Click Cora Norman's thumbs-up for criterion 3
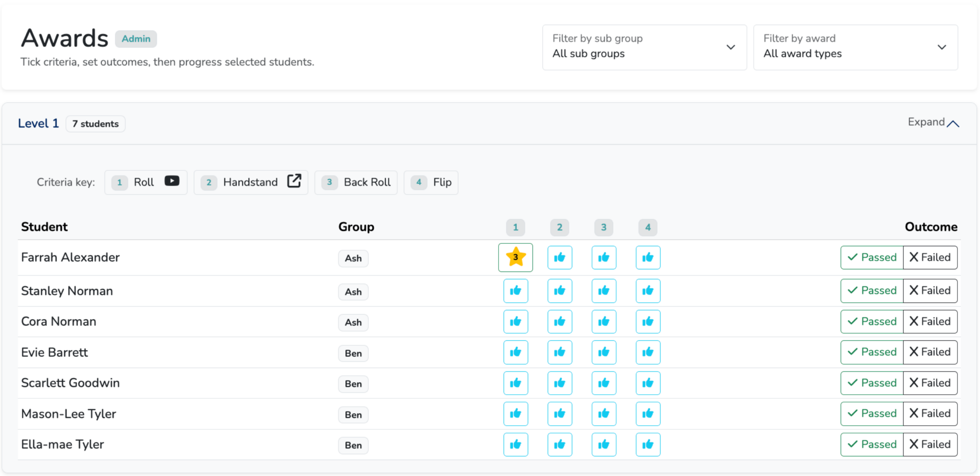The height and width of the screenshot is (476, 980). pos(604,321)
